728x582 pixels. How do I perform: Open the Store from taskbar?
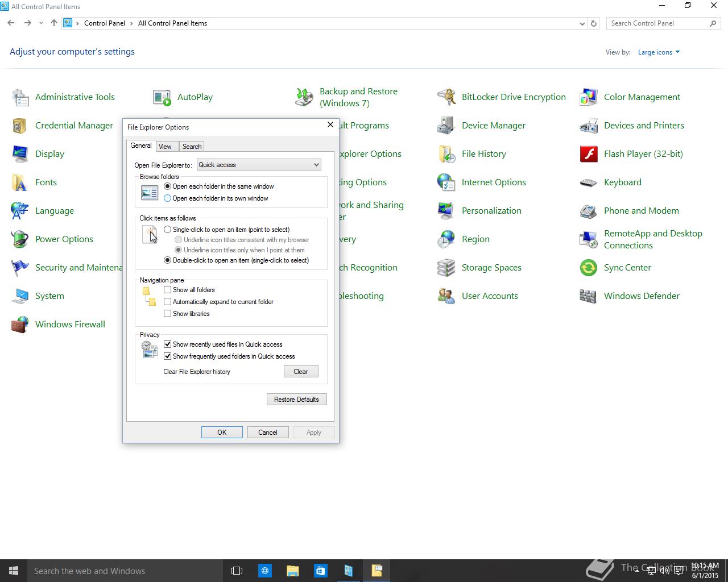coord(320,571)
